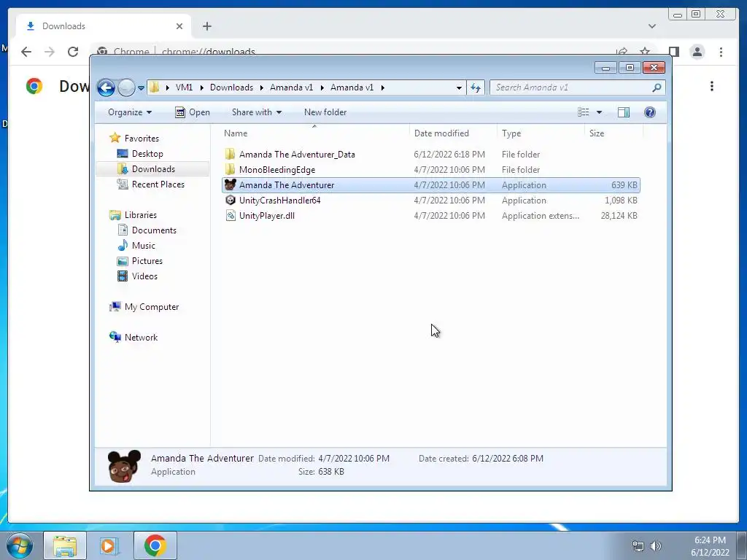Click Chrome's back arrow button
Image resolution: width=747 pixels, height=560 pixels.
[x=26, y=52]
